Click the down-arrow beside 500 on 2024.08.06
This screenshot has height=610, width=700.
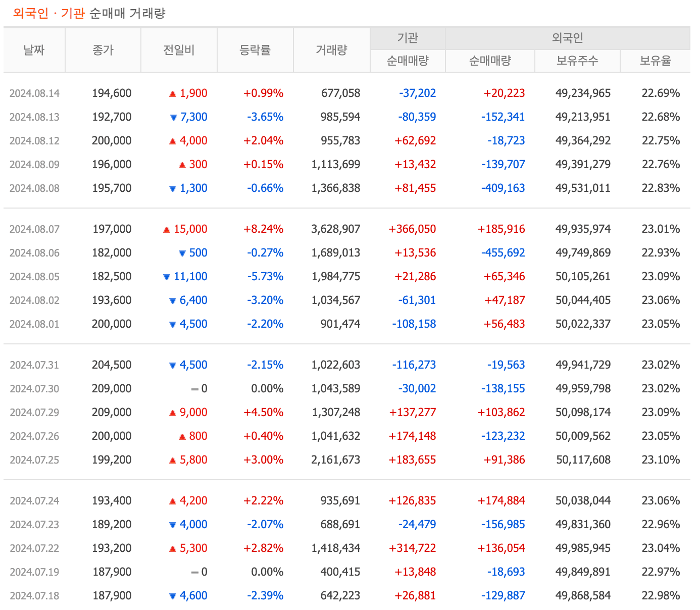pos(182,252)
